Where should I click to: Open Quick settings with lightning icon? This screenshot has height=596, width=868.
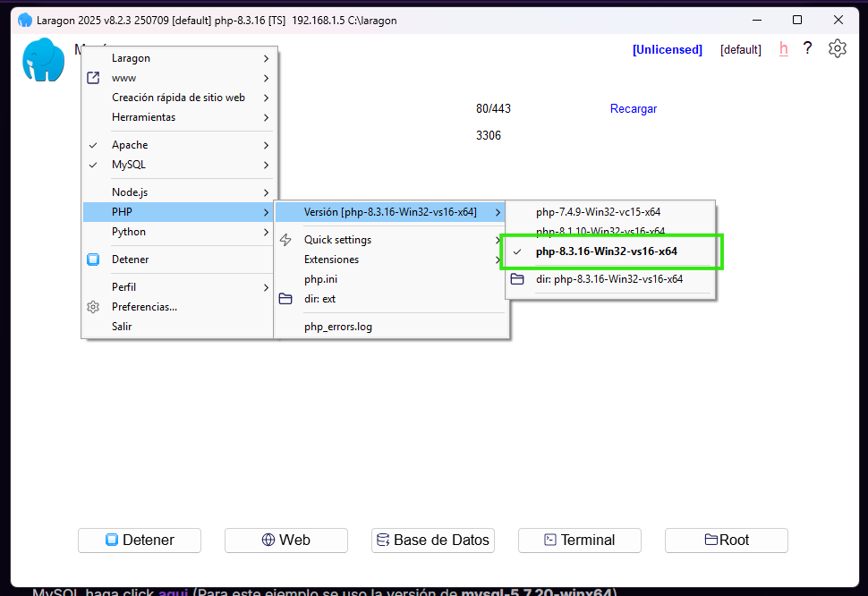(337, 240)
